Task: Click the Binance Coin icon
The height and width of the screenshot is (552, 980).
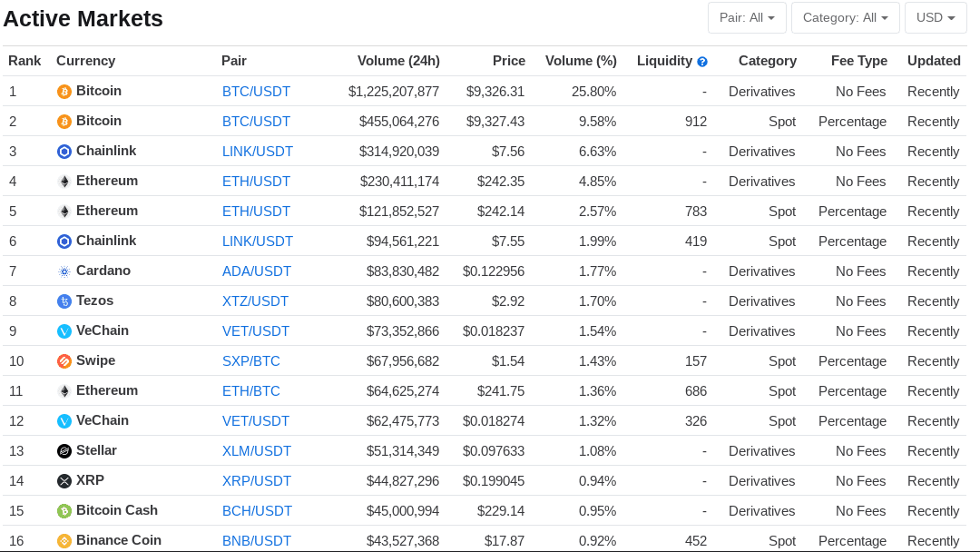Action: click(x=64, y=541)
